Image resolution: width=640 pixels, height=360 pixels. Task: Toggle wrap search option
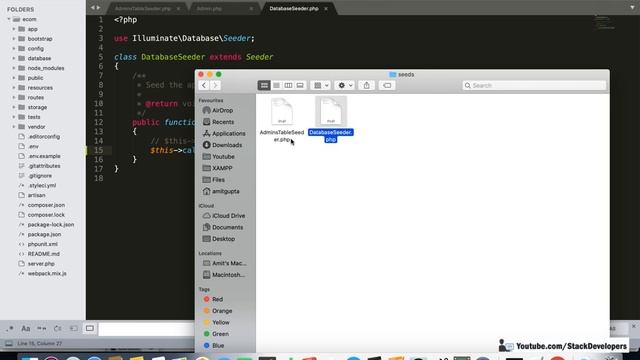click(x=58, y=329)
